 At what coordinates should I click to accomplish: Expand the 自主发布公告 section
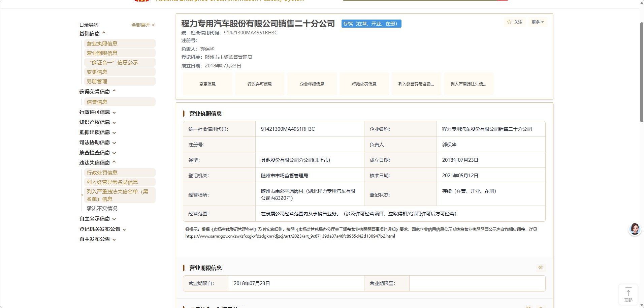pos(98,239)
